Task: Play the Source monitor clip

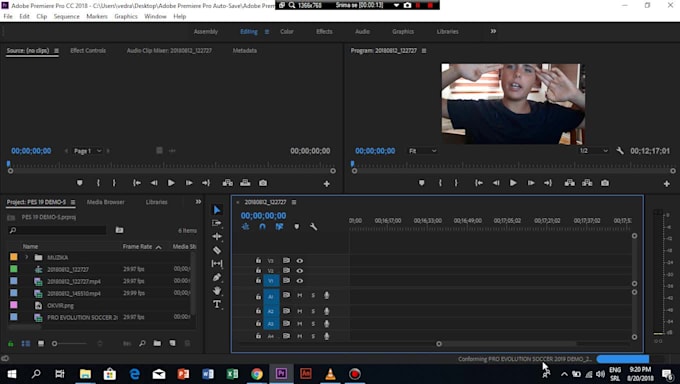Action: point(171,183)
